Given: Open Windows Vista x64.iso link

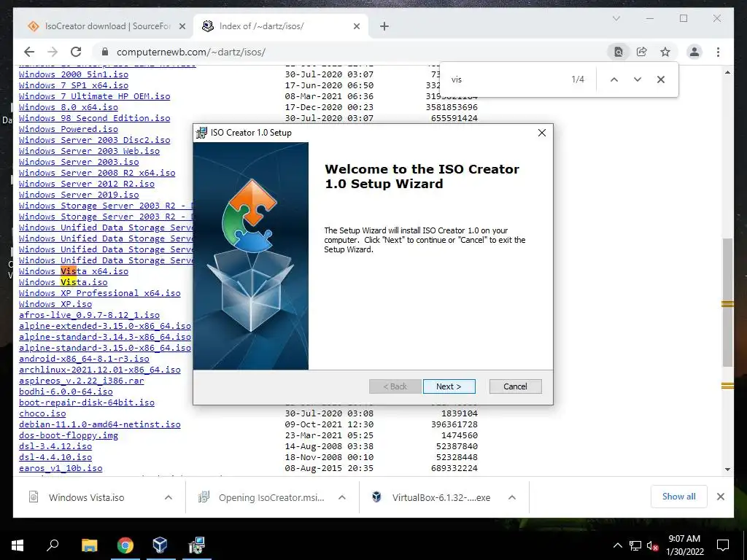Looking at the screenshot, I should tap(74, 271).
